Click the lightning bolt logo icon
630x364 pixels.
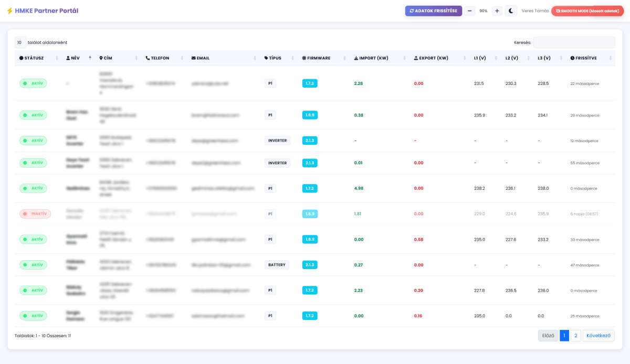(x=10, y=11)
